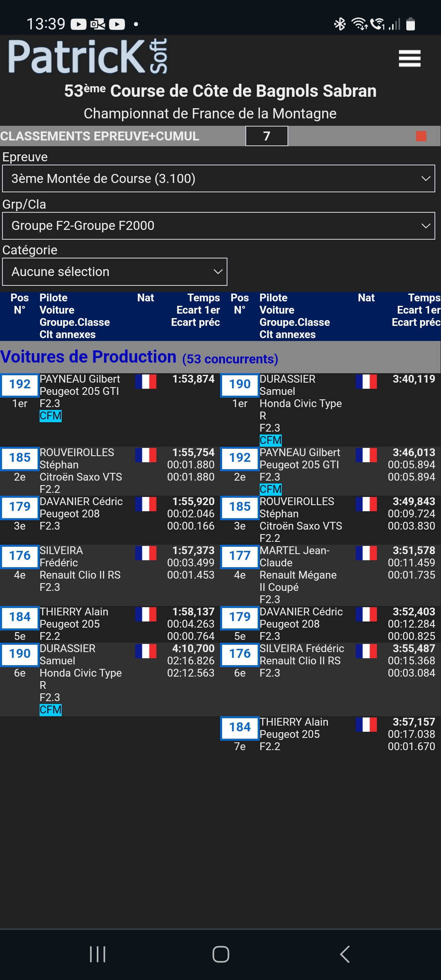Click the left Temps column header

pos(203,298)
